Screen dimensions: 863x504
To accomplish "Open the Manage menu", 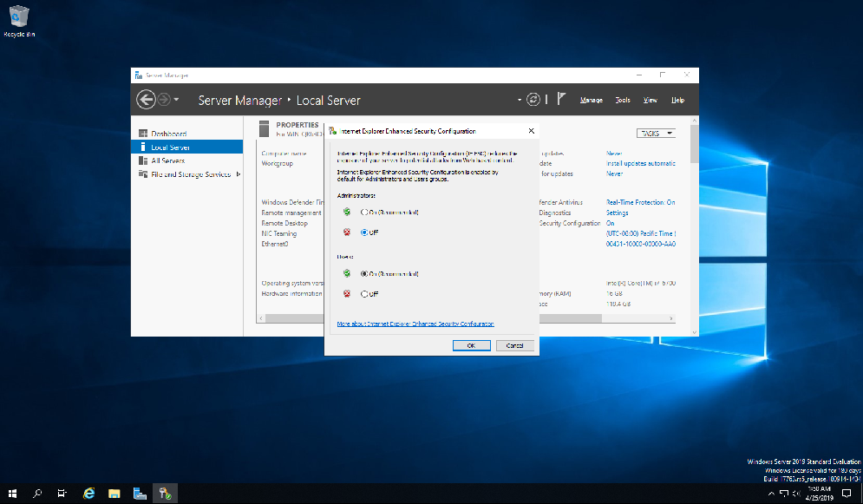I will click(x=592, y=100).
